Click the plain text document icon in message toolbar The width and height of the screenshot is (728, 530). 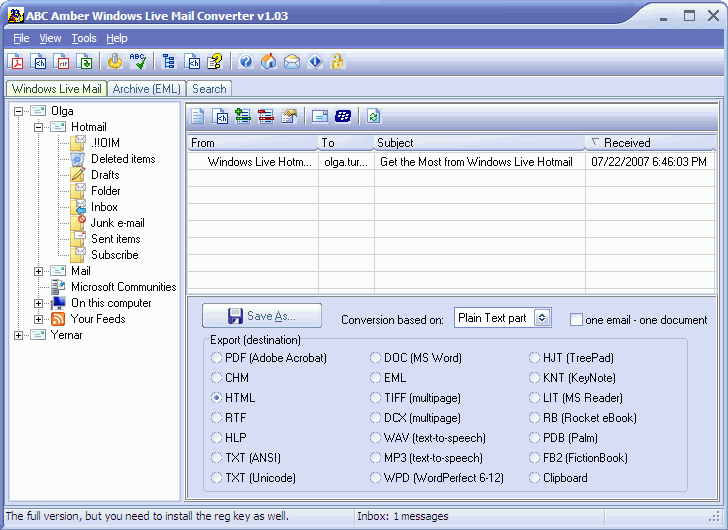(198, 116)
